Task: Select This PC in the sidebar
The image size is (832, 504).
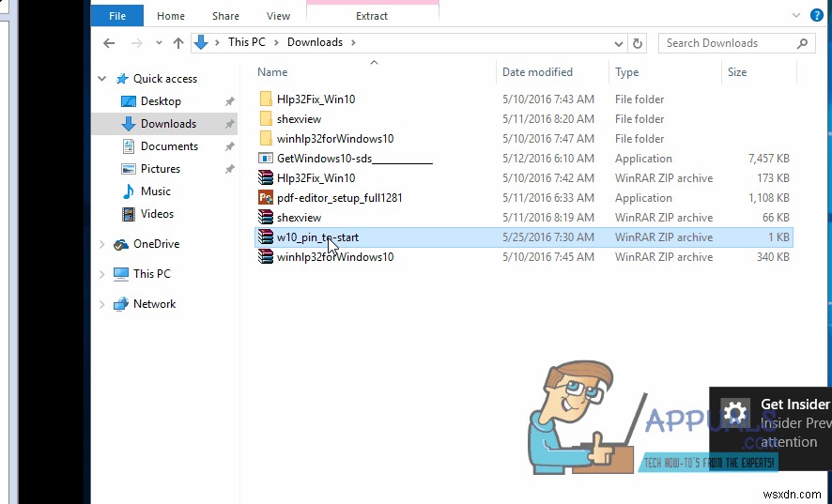Action: 152,274
